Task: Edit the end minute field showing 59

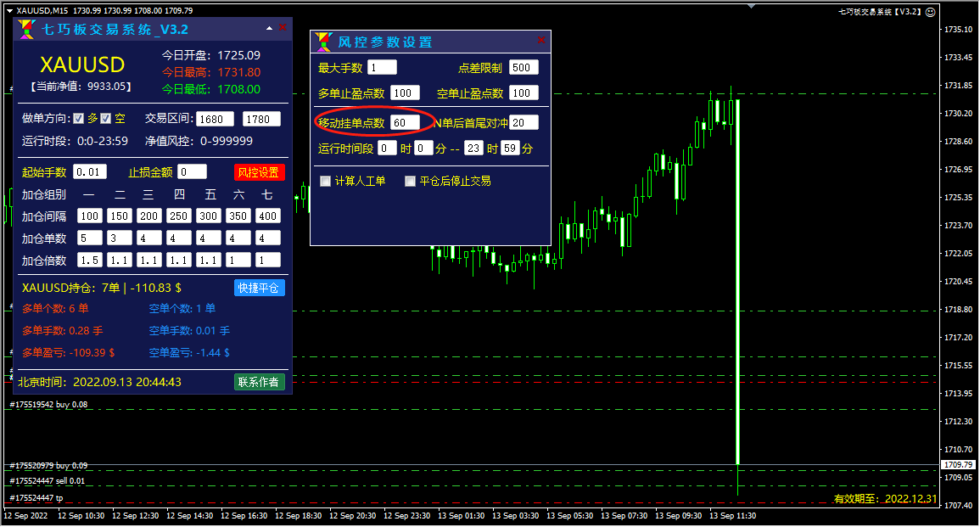Action: click(511, 149)
